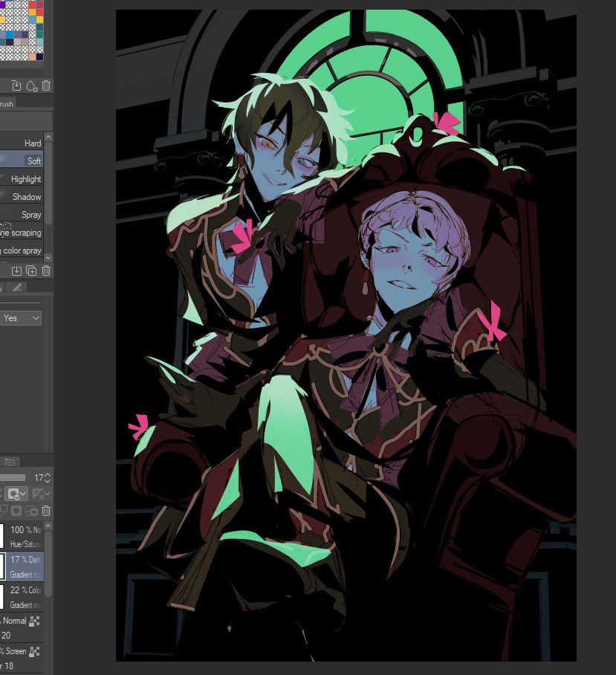This screenshot has height=675, width=616.
Task: Click the apply mask to layer icon
Action: point(31,511)
